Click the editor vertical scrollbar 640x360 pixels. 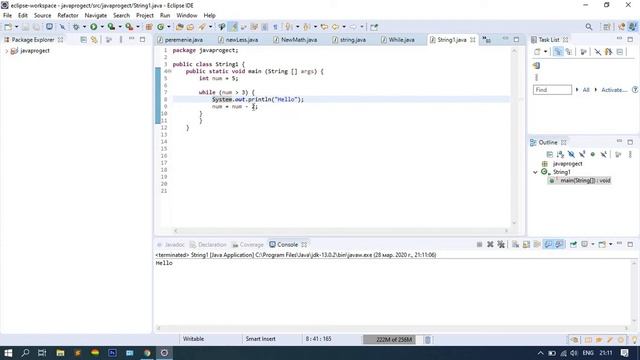tap(514, 137)
